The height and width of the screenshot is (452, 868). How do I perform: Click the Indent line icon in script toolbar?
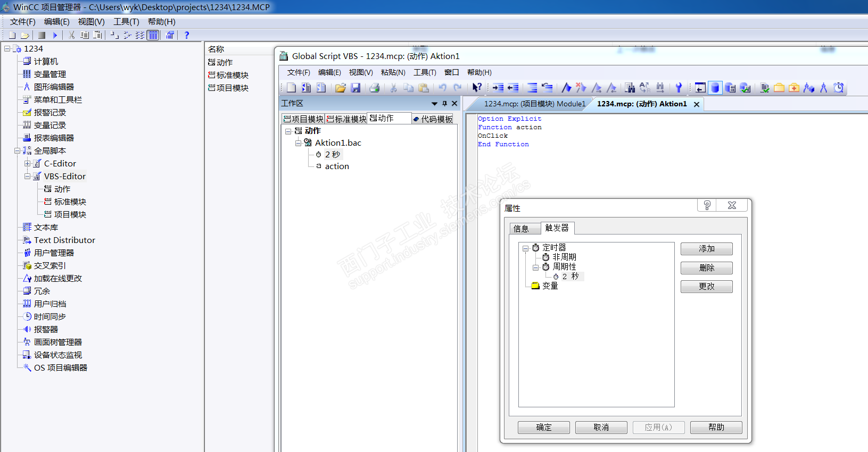498,88
